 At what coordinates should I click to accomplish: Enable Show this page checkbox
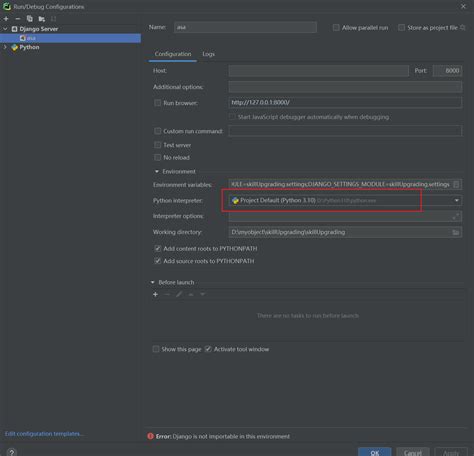156,349
